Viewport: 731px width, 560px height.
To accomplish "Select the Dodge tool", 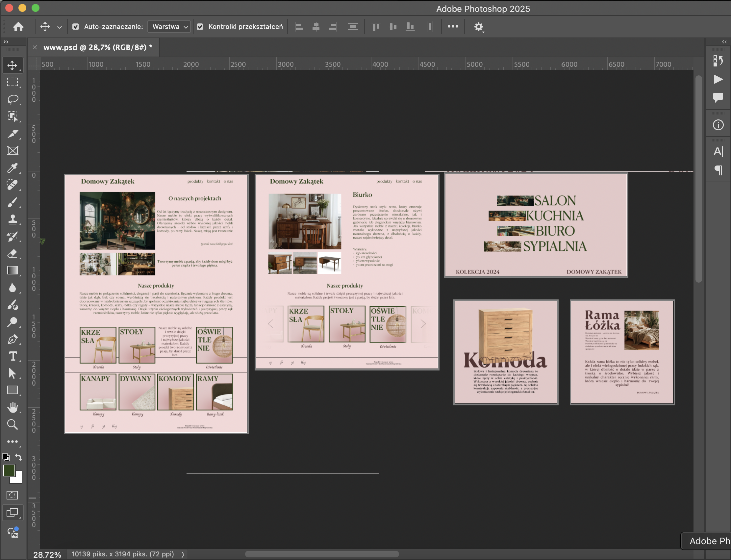I will (12, 322).
